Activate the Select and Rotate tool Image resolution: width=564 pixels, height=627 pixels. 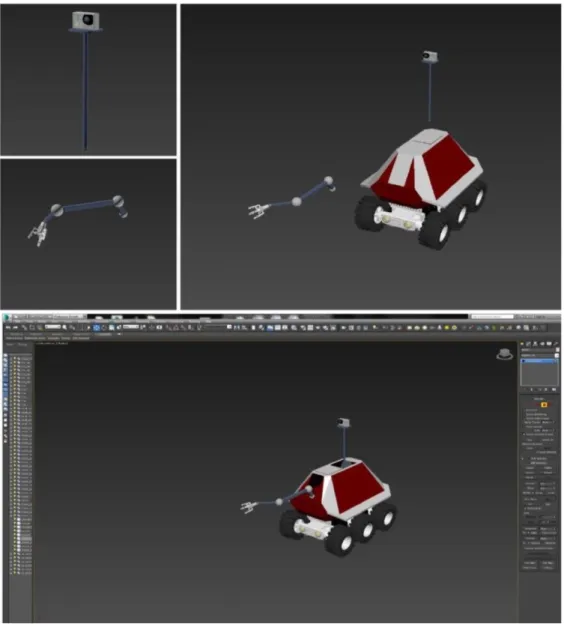[104, 327]
